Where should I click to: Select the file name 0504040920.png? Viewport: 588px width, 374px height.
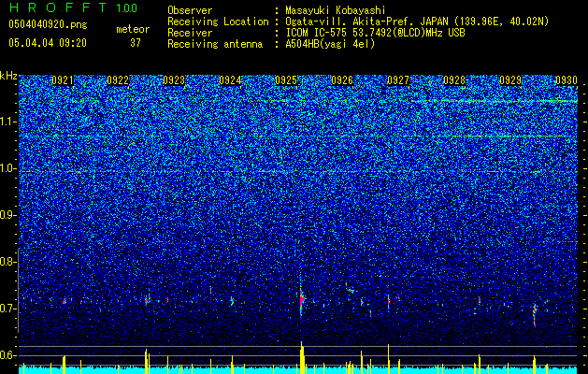(x=48, y=24)
